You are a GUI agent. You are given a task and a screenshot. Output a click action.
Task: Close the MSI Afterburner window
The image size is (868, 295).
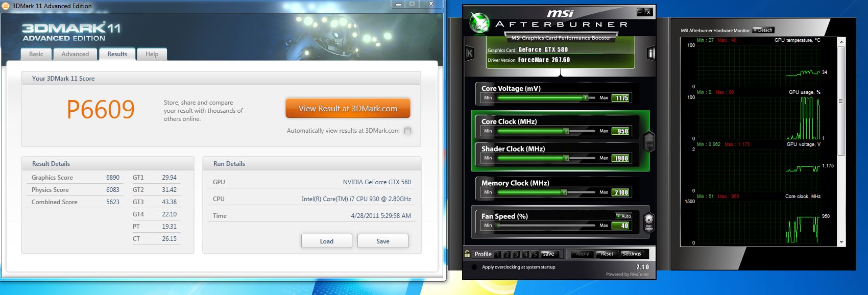[648, 12]
